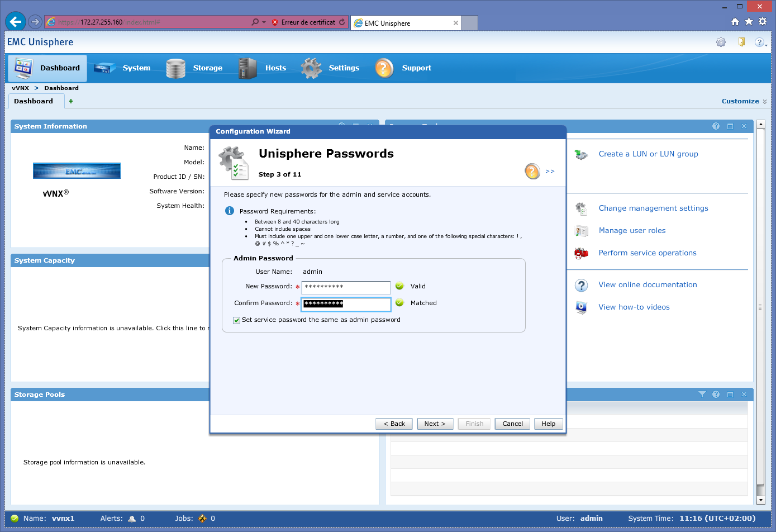Screen dimensions: 776x532
Task: Add a new dashboard tab with plus
Action: coord(71,101)
